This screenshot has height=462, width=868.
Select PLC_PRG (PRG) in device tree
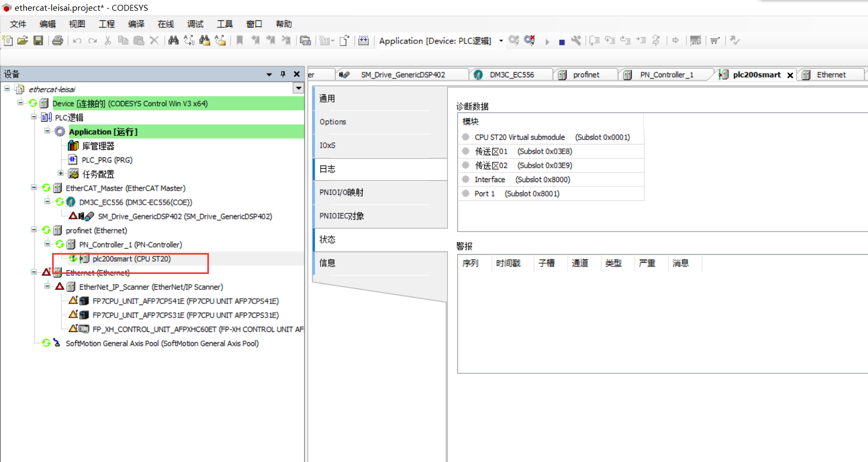coord(107,160)
